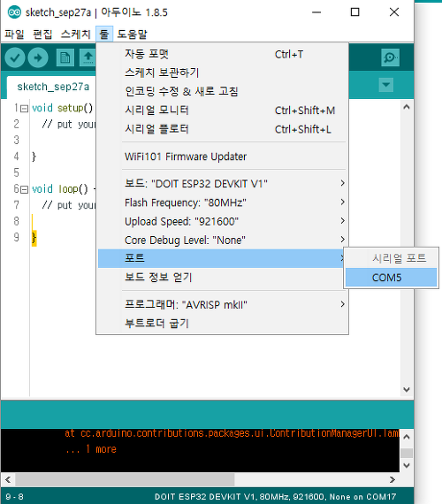Expand the 보드 DOIT ESP32 DEVKIT V1 submenu
This screenshot has height=504, width=442.
click(223, 184)
